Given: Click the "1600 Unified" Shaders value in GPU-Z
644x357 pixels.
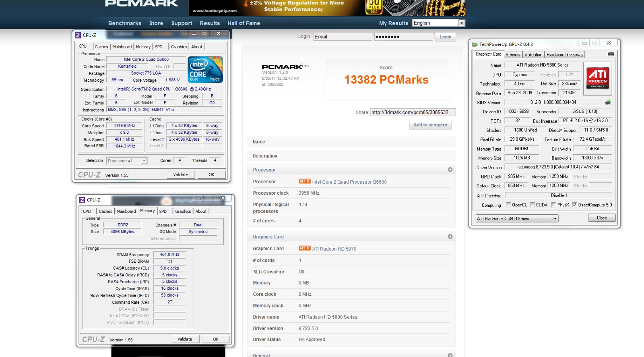Looking at the screenshot, I should pos(525,130).
